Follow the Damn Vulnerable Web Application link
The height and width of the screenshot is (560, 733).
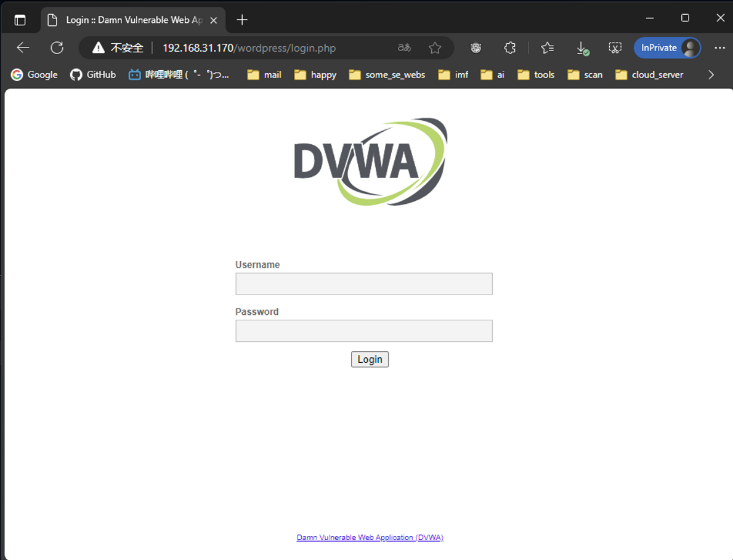pyautogui.click(x=370, y=537)
